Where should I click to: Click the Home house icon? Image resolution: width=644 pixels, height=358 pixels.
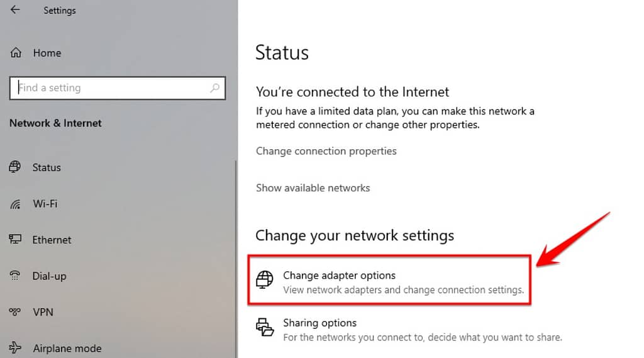point(16,53)
